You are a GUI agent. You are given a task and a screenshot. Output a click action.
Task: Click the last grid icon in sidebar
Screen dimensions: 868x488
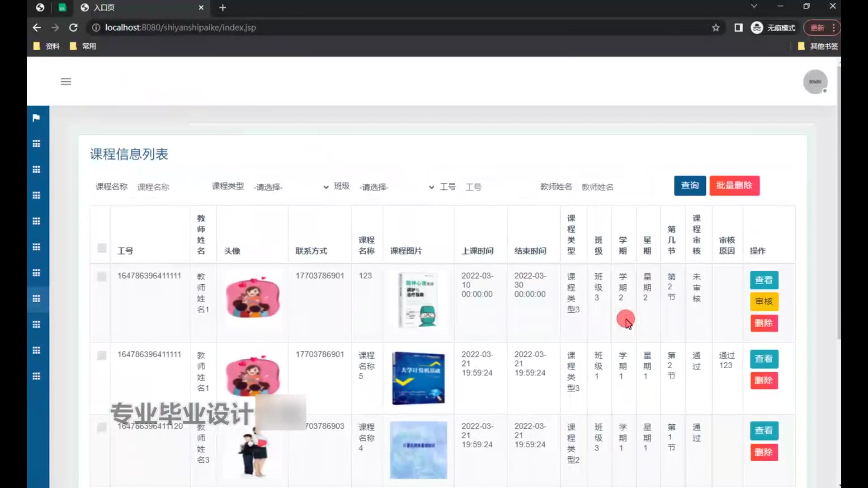point(37,376)
